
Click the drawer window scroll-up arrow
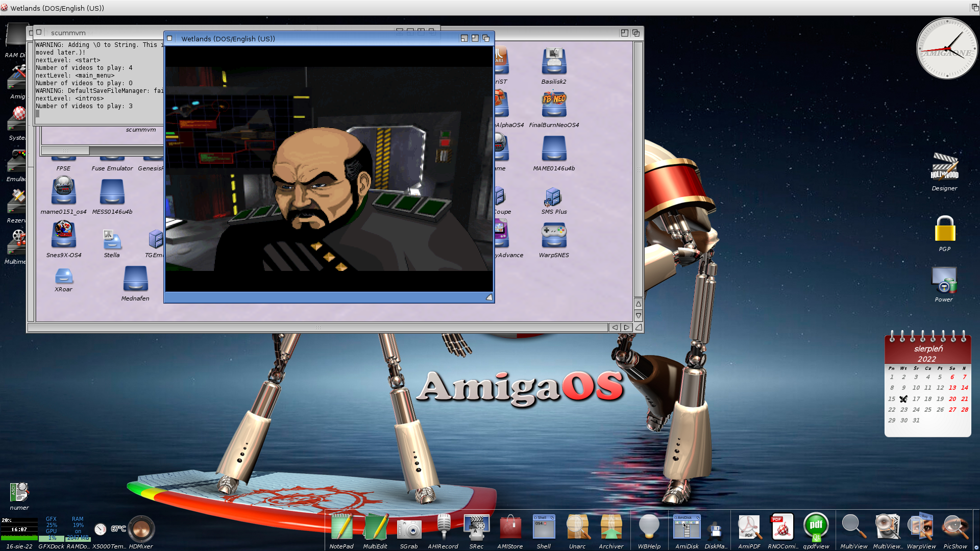pyautogui.click(x=638, y=304)
